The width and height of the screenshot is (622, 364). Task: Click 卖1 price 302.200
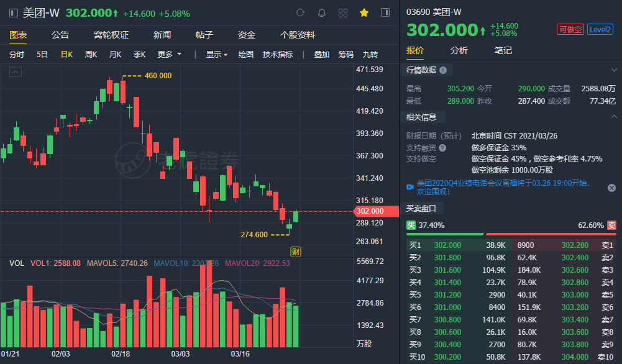pyautogui.click(x=575, y=245)
